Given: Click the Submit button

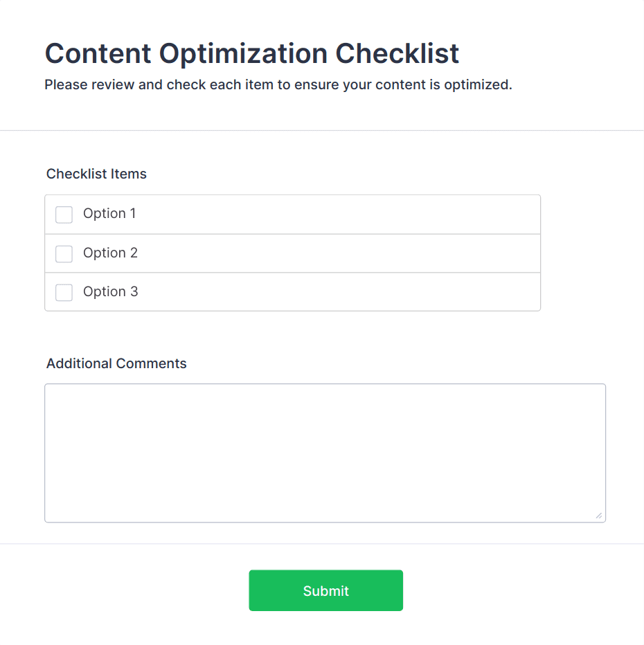Looking at the screenshot, I should tap(325, 590).
